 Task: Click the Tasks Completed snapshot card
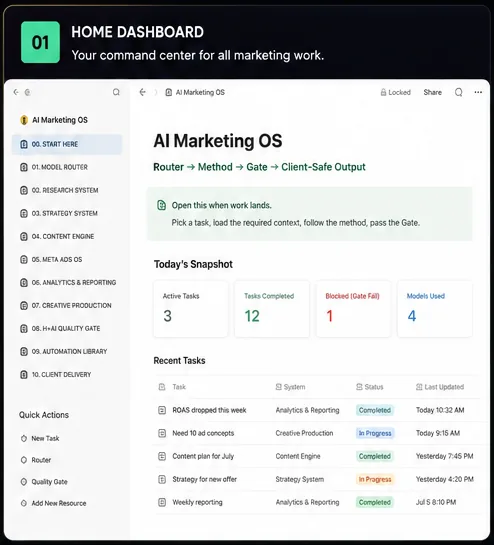click(272, 309)
